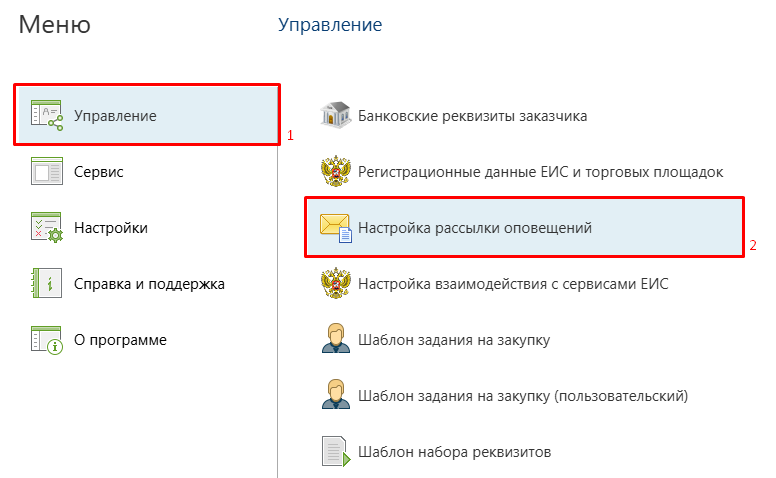Click the Управление heading at the top
Image resolution: width=776 pixels, height=478 pixels.
(330, 24)
